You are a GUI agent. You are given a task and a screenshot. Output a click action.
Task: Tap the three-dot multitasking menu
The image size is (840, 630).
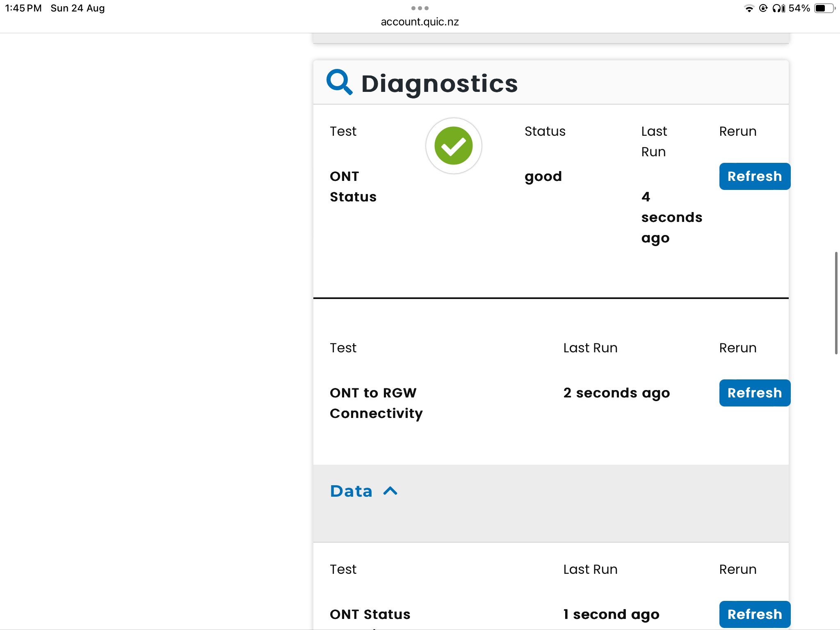(x=420, y=8)
